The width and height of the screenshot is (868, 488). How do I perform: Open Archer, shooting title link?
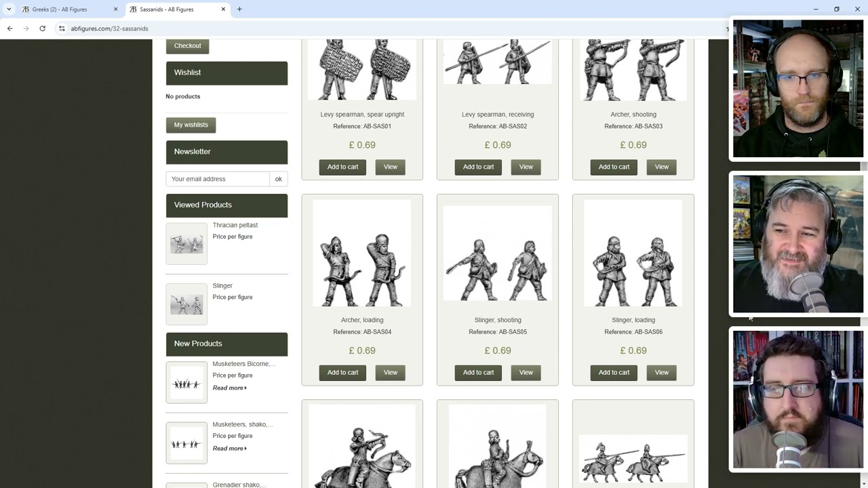pos(633,115)
